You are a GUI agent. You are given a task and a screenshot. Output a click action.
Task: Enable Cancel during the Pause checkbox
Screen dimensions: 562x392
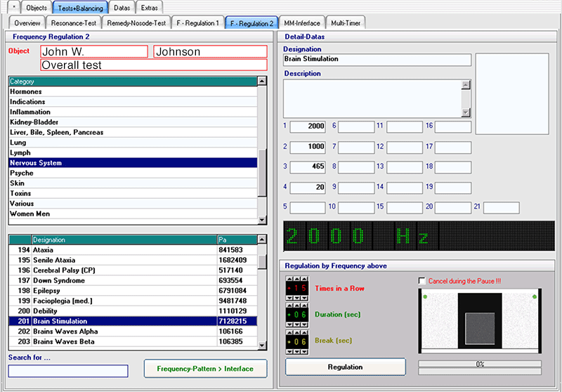[422, 281]
